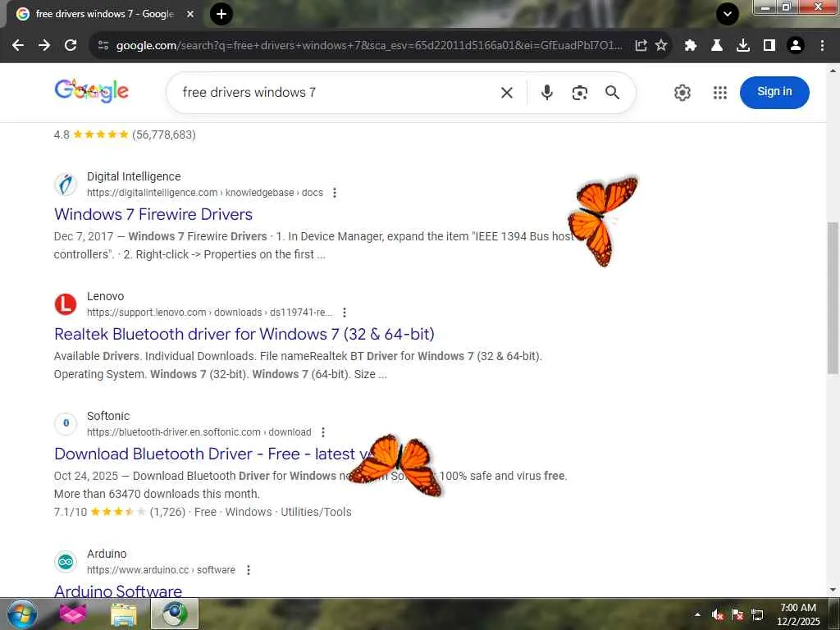This screenshot has height=630, width=840.
Task: Start voice search with the microphone
Action: [546, 93]
